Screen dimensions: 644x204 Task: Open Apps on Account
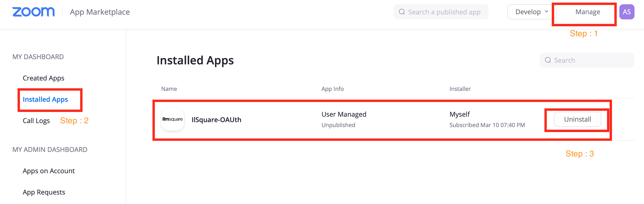pyautogui.click(x=49, y=171)
